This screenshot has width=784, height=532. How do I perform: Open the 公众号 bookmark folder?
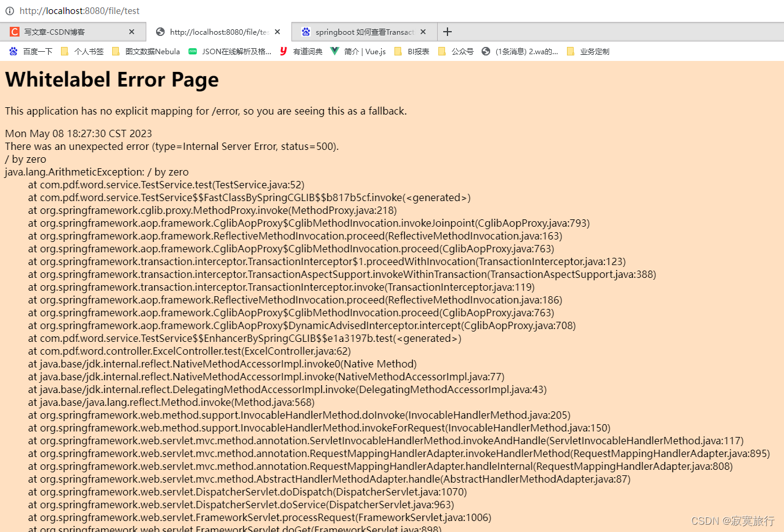(x=455, y=52)
